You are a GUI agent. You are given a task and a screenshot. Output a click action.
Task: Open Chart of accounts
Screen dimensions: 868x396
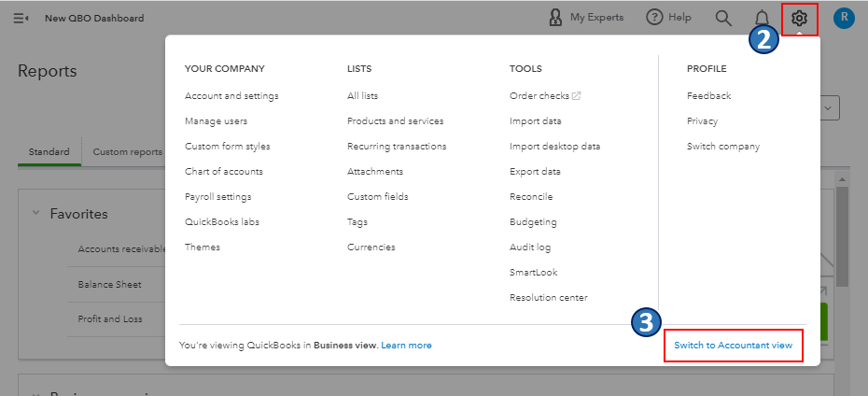(x=224, y=172)
